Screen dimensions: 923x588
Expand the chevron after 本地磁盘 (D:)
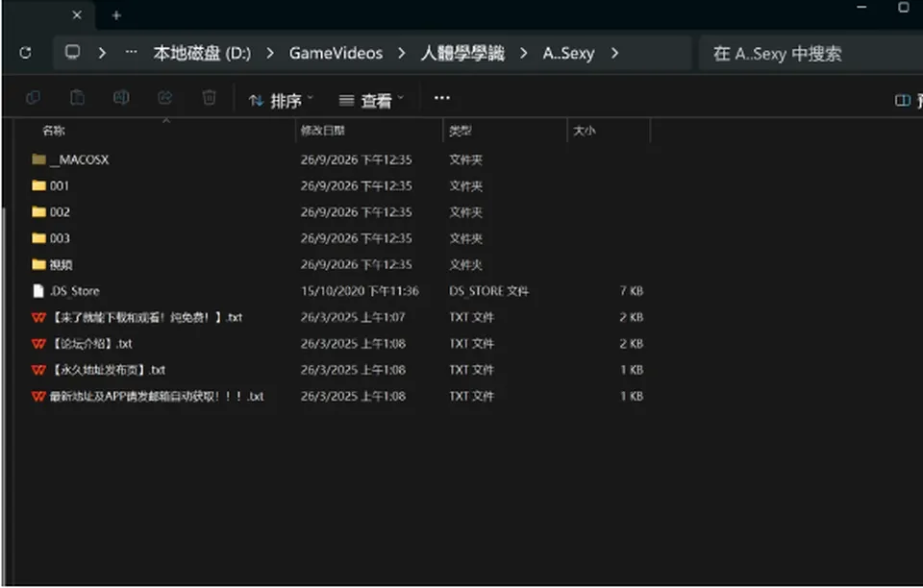270,53
